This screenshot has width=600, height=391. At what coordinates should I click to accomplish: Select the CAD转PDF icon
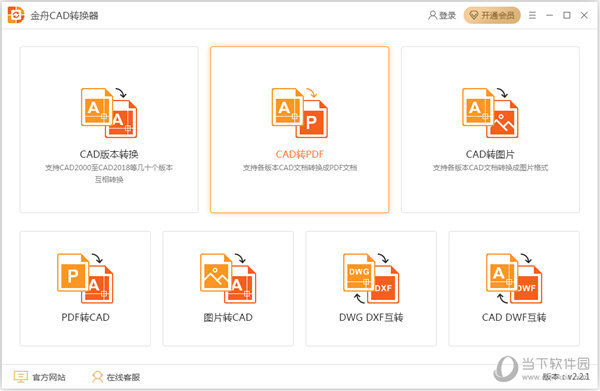coord(300,113)
